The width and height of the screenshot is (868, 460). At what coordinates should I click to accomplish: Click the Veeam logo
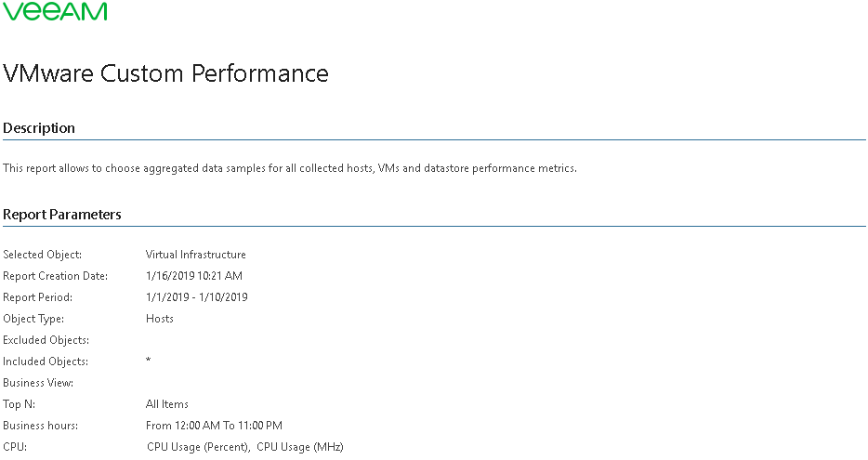[x=55, y=11]
